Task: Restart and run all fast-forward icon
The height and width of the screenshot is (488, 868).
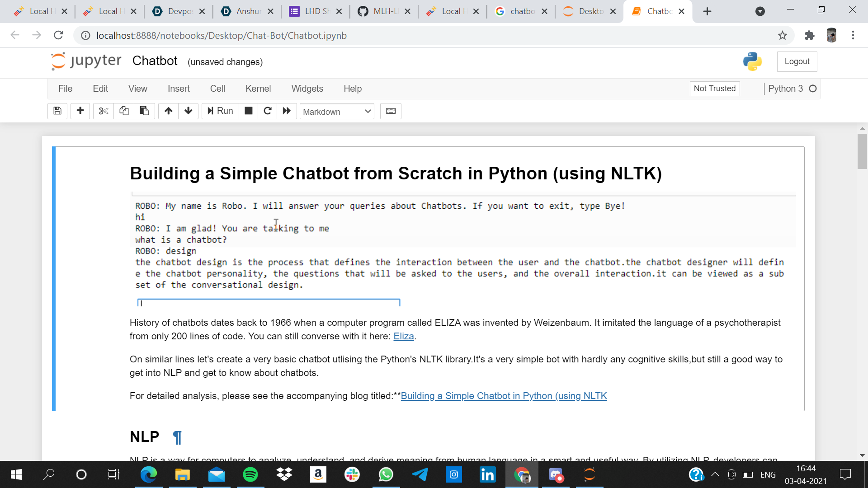Action: [x=287, y=111]
